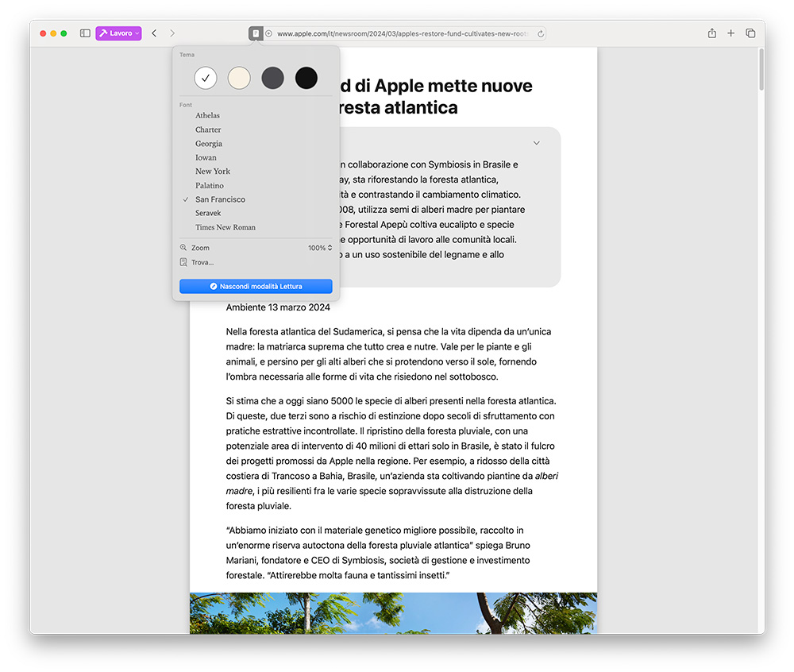Switch the font to New York

pyautogui.click(x=212, y=171)
